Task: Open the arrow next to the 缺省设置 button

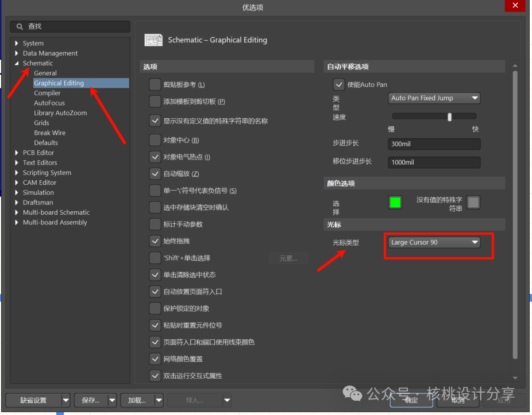Action: (66, 400)
